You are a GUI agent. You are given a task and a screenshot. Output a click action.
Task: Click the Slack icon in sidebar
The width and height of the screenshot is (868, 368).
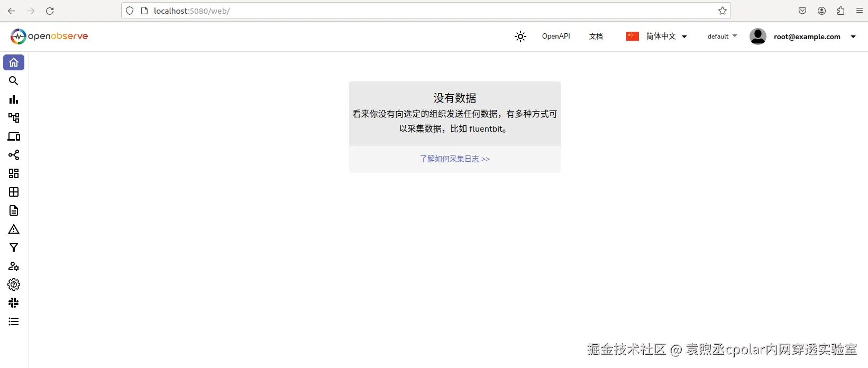14,303
